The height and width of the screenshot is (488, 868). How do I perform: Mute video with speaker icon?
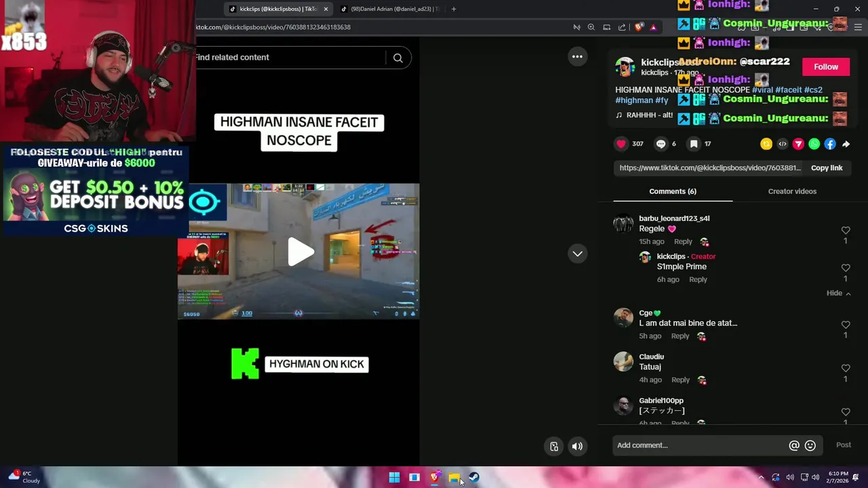577,446
